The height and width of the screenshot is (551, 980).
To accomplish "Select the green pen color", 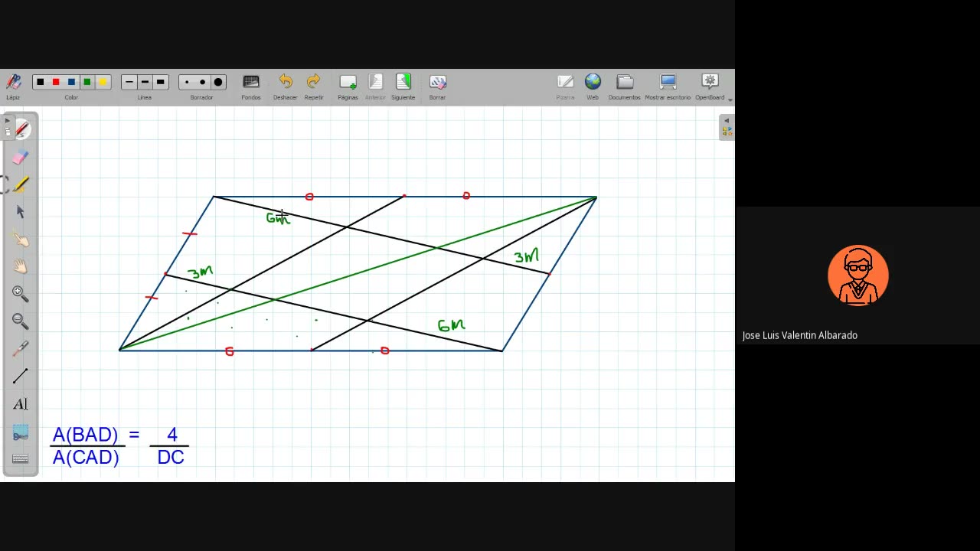I will click(x=87, y=82).
